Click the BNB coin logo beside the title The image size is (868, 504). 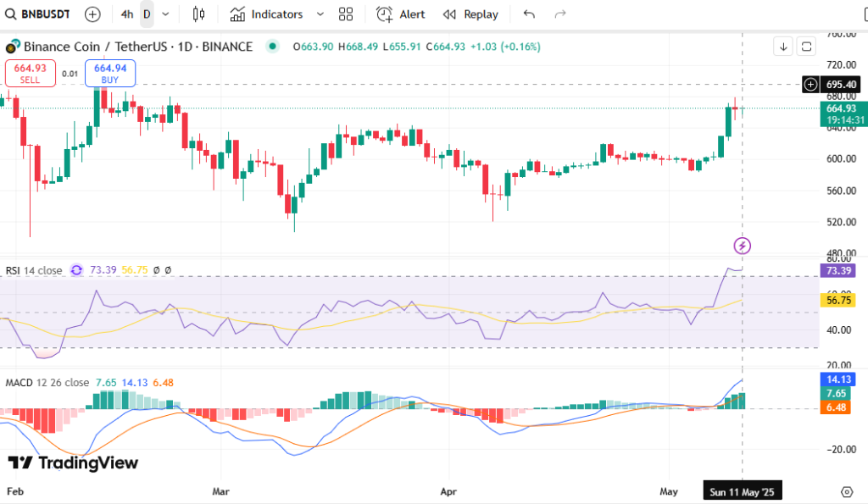tap(13, 47)
